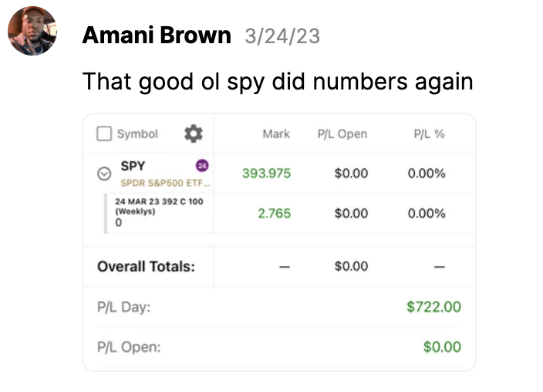
Task: Open the column settings gear icon
Action: point(194,133)
